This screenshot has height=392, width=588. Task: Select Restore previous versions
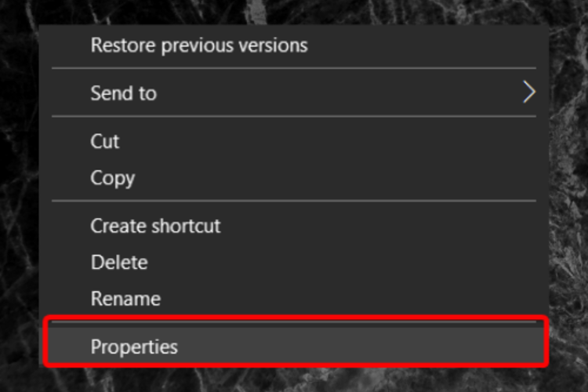294,45
